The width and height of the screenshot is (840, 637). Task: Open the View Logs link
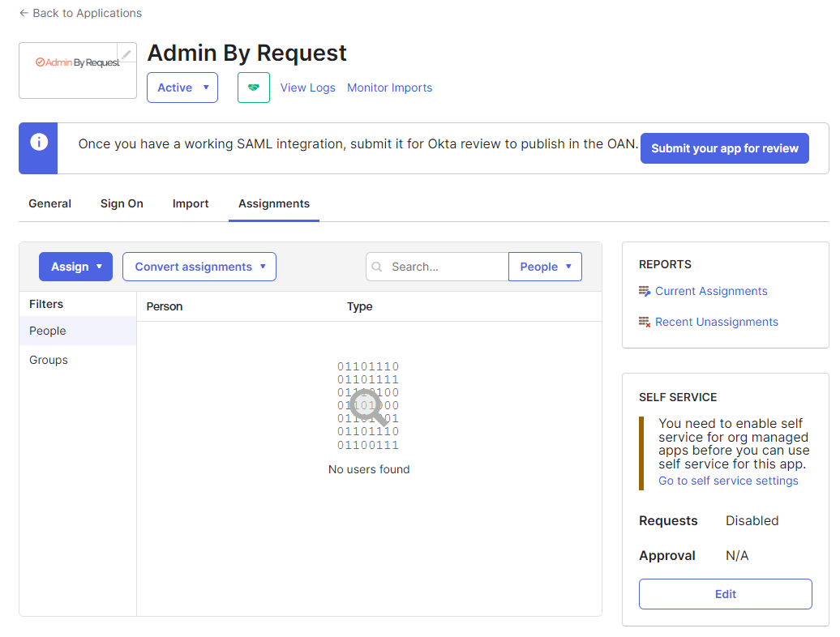pos(307,88)
